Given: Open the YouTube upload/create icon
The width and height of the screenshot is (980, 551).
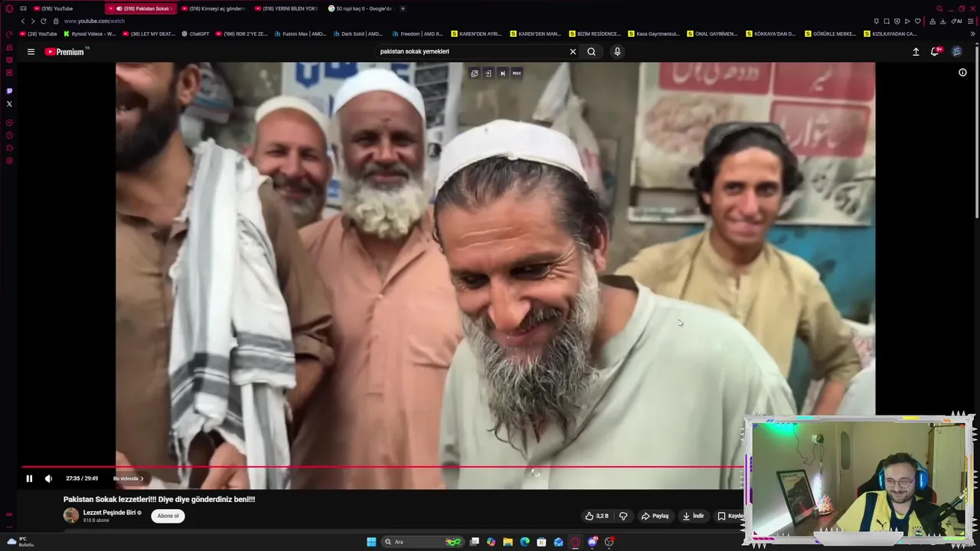Looking at the screenshot, I should tap(916, 51).
